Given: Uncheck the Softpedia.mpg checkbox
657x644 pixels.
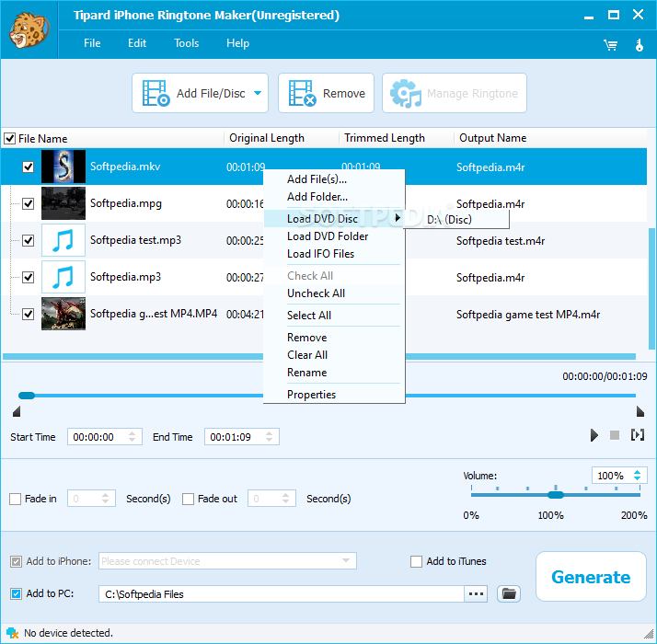Looking at the screenshot, I should pyautogui.click(x=29, y=203).
